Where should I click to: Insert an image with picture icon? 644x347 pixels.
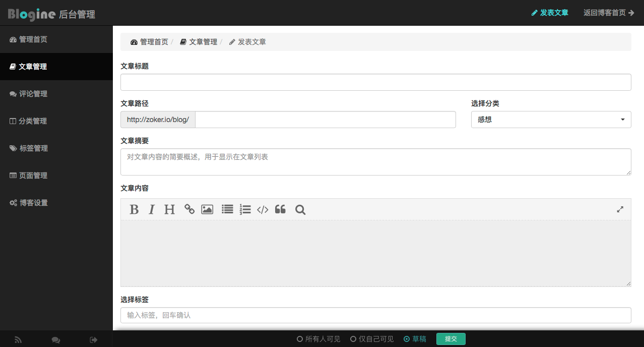click(207, 209)
